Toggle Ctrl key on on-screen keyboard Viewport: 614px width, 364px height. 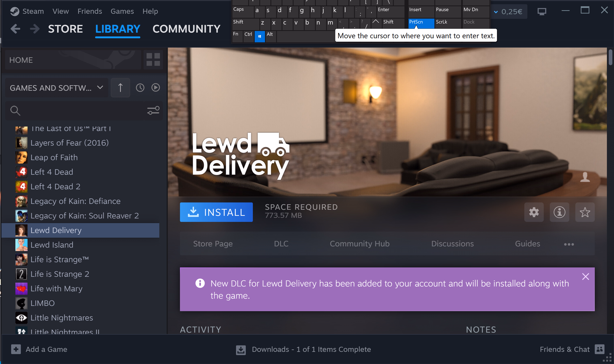click(x=248, y=37)
